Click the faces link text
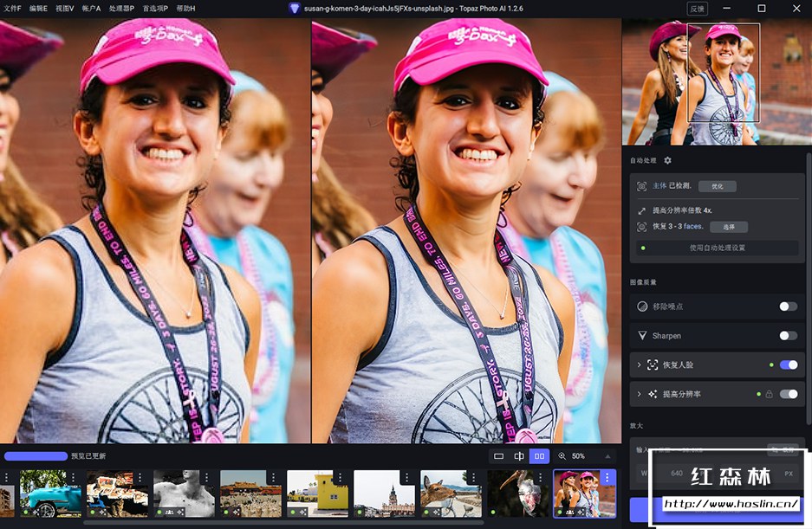 coord(693,226)
